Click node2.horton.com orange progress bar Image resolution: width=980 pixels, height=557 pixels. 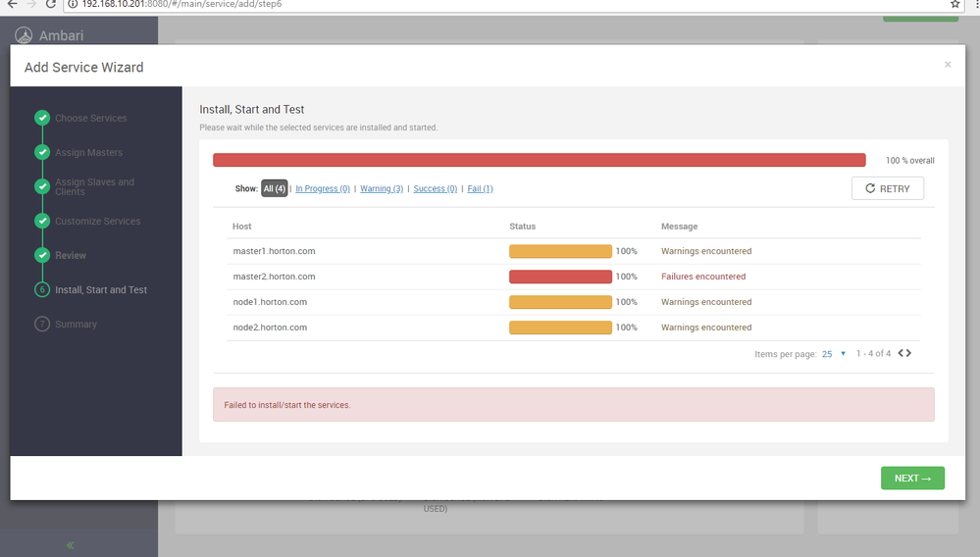(560, 328)
